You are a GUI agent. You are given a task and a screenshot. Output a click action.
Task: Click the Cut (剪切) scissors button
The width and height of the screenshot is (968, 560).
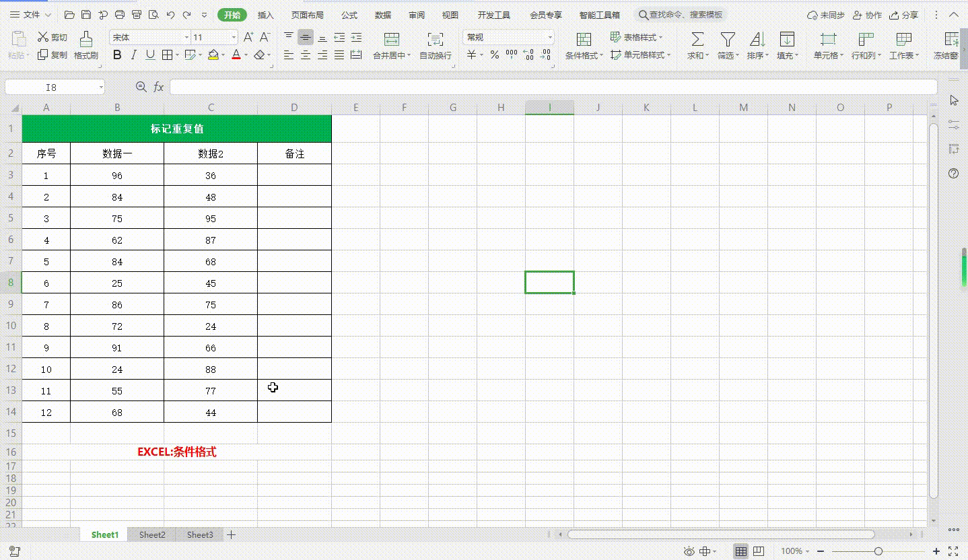click(x=53, y=38)
